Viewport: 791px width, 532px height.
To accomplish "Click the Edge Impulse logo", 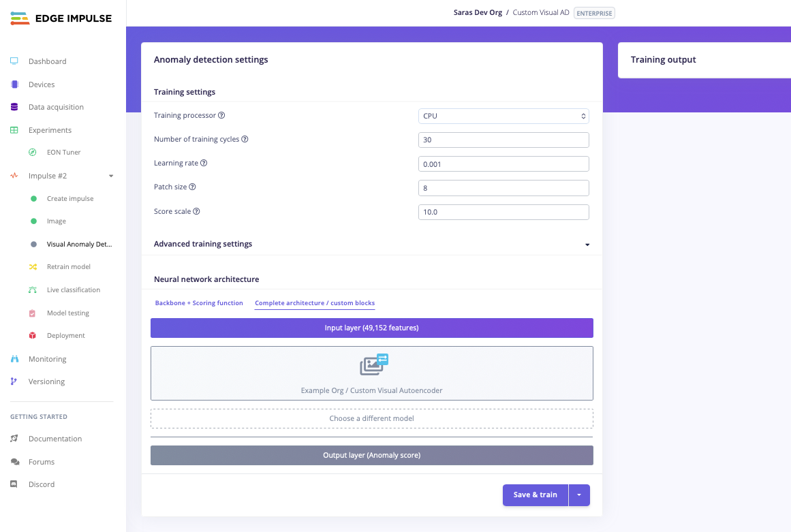I will (61, 18).
